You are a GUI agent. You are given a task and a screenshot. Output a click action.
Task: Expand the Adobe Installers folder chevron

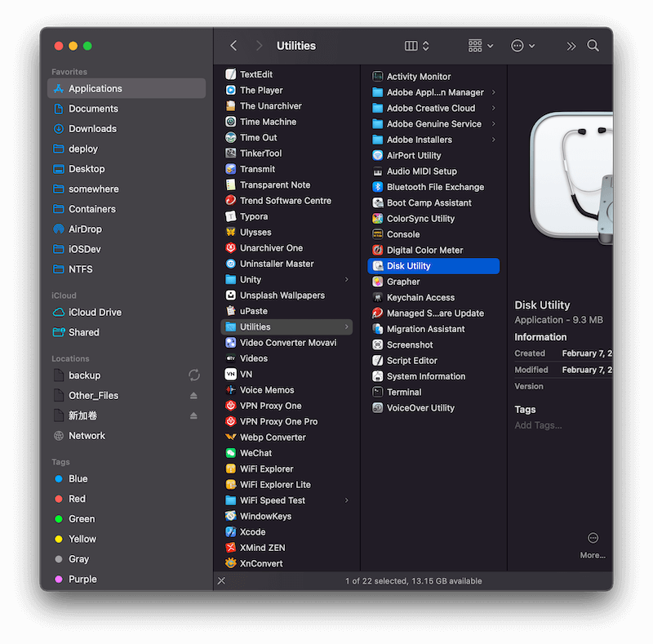[494, 140]
